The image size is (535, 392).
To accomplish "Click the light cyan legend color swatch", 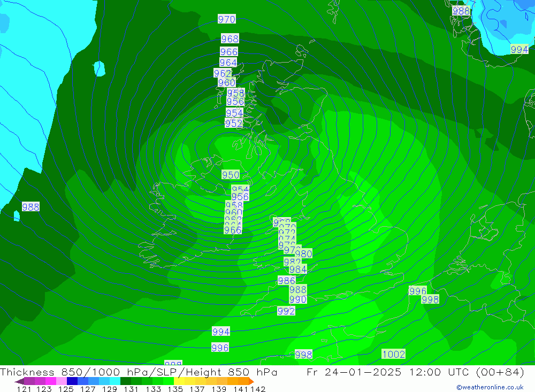I will point(114,381).
